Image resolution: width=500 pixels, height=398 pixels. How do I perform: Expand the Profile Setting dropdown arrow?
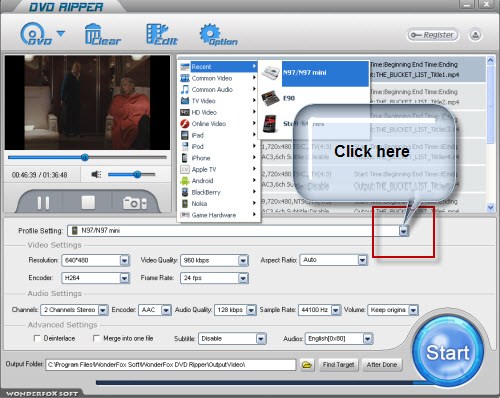pos(403,231)
